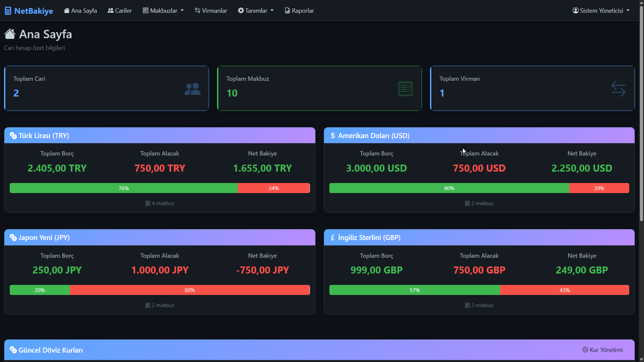This screenshot has height=362, width=644.
Task: Open the Sistem Yöneticisi account dropdown
Action: (x=601, y=10)
